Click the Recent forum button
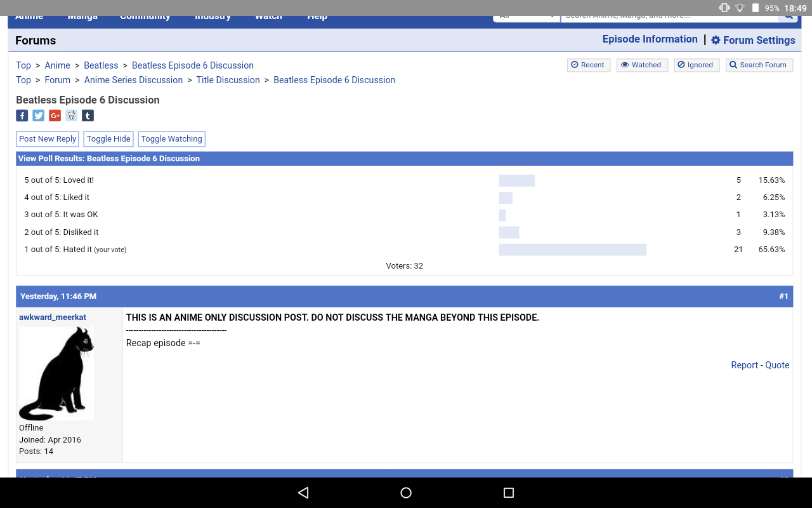The height and width of the screenshot is (508, 812). (x=588, y=65)
